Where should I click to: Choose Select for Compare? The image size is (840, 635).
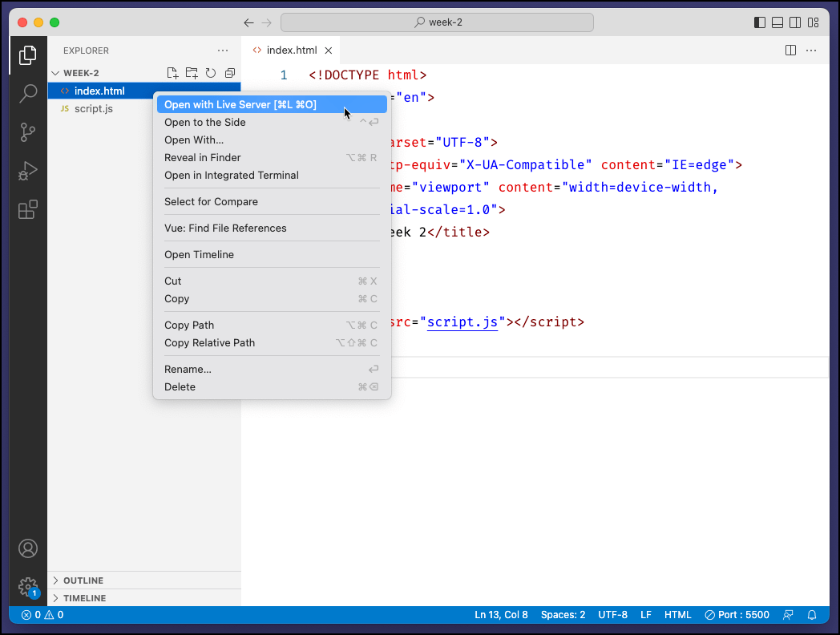click(x=272, y=201)
